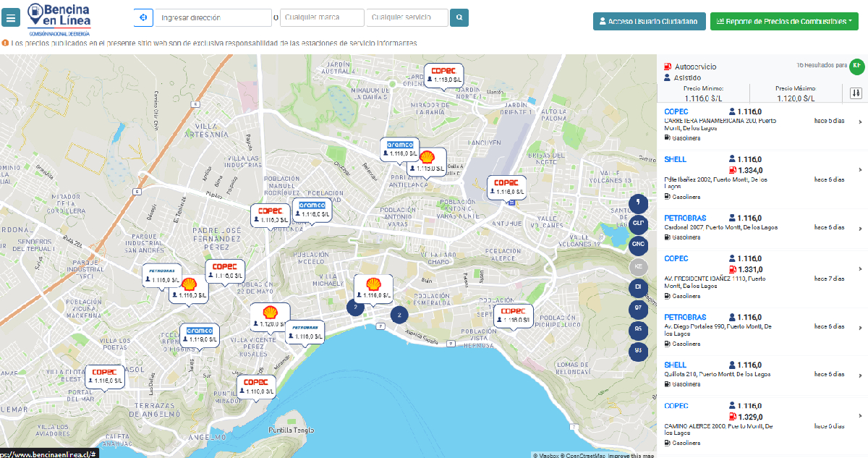Viewport: 868px width, 458px height.
Task: Toggle the GLP fuel type filter
Action: [638, 224]
